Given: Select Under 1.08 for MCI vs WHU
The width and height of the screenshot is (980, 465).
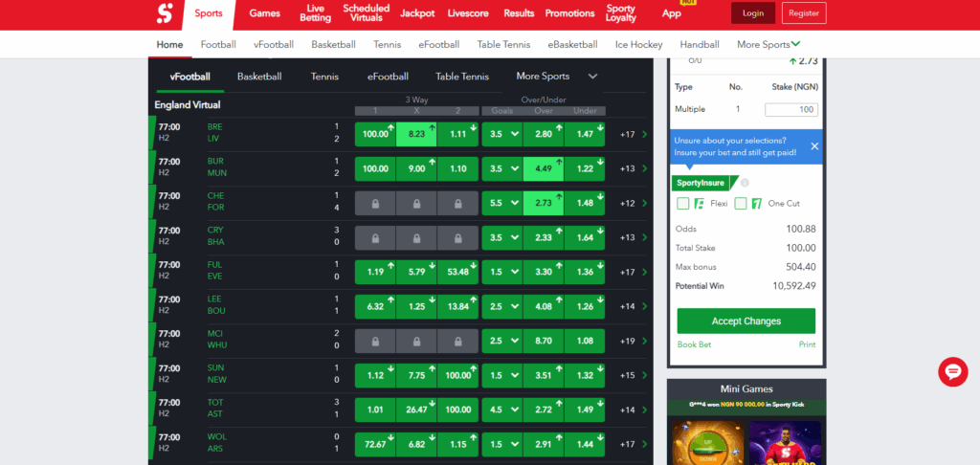Looking at the screenshot, I should (x=585, y=342).
